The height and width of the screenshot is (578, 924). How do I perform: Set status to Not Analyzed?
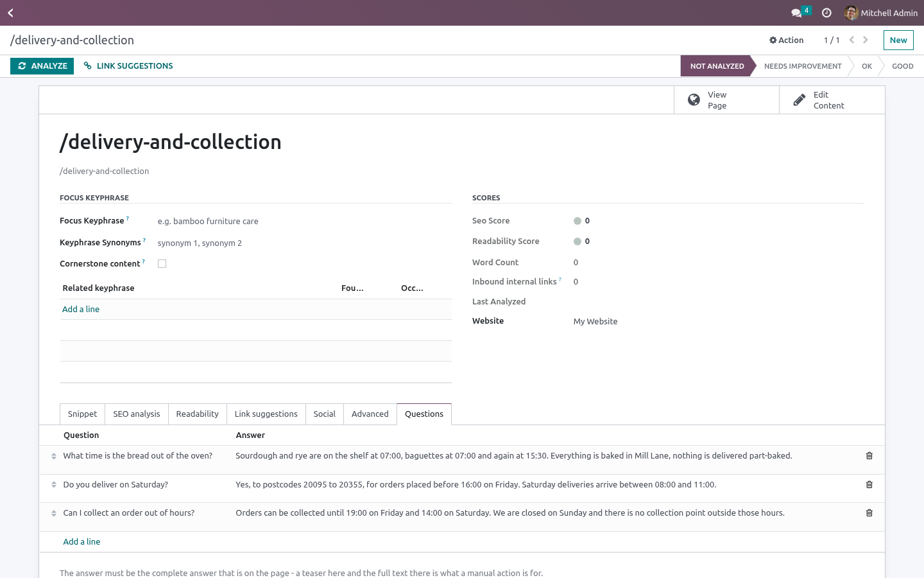[717, 66]
